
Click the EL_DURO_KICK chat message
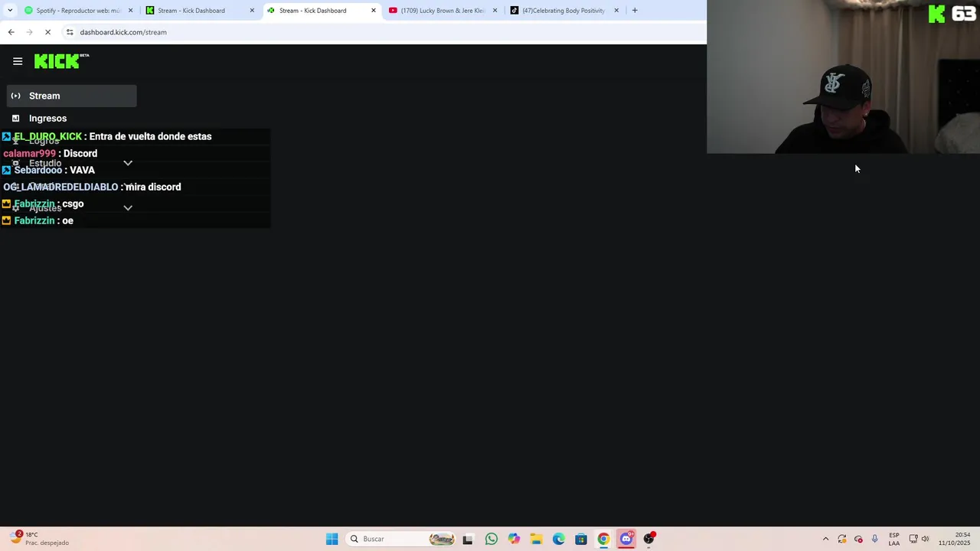[x=113, y=136]
